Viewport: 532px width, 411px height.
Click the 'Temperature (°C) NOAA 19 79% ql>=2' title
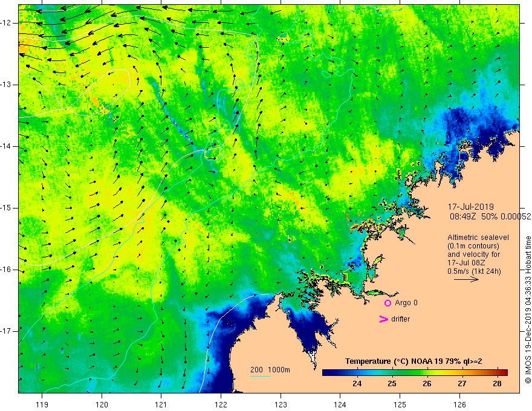414,361
